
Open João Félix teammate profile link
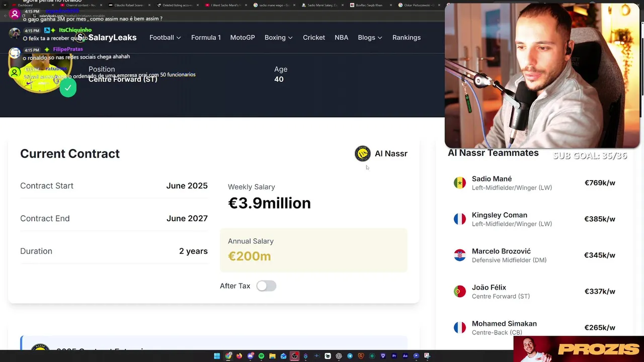point(489,288)
